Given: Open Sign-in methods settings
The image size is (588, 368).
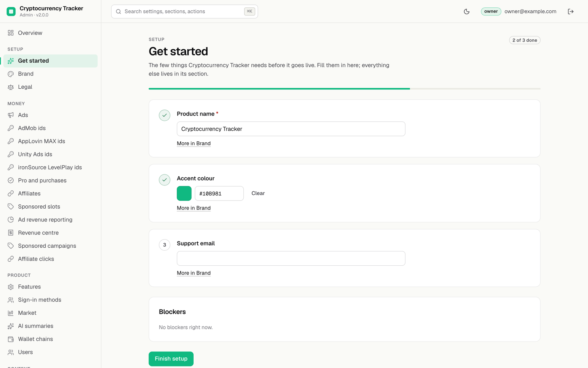Looking at the screenshot, I should click(x=51, y=300).
